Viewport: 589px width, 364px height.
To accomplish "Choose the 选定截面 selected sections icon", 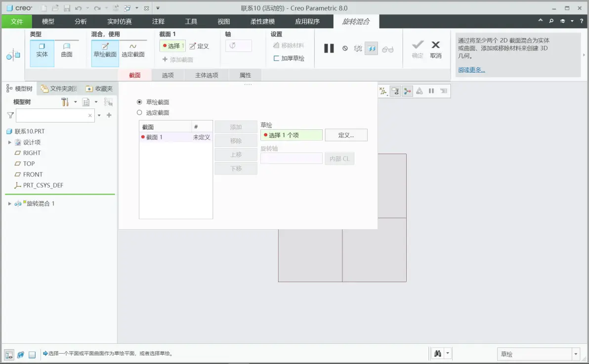I will tap(133, 50).
